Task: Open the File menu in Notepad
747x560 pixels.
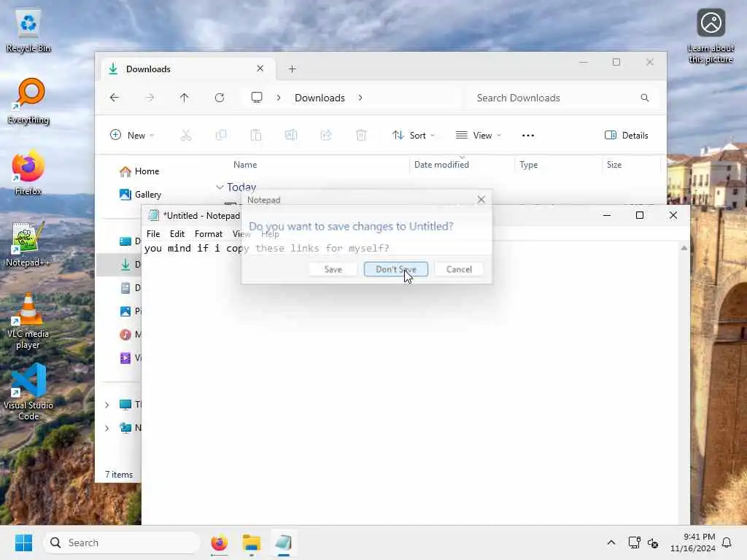Action: click(x=153, y=234)
